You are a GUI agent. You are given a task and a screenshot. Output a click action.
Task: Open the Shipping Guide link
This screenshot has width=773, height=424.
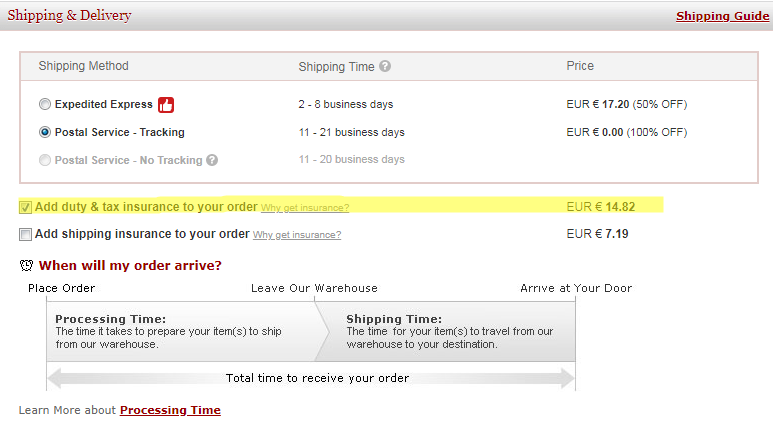722,16
